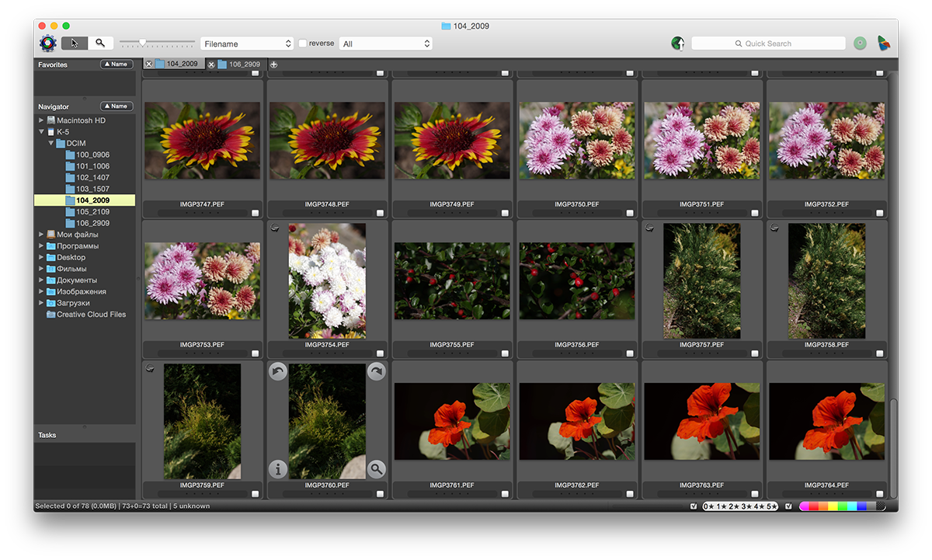Tag the IMGP3755.PEF checkbox
Image resolution: width=932 pixels, height=560 pixels.
505,353
